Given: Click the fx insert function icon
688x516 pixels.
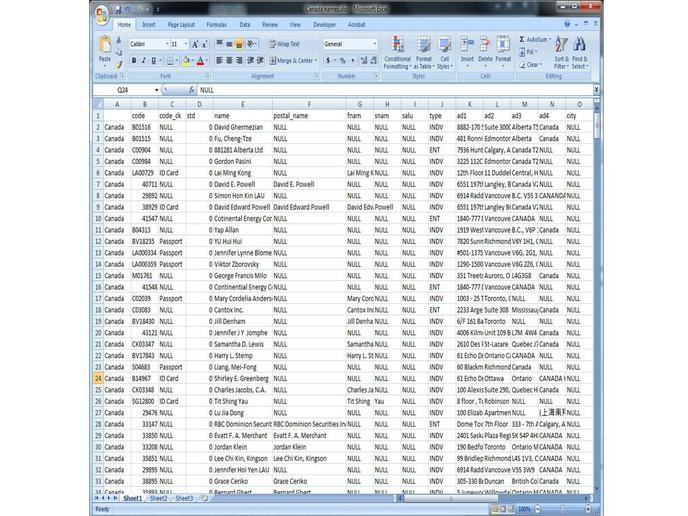Looking at the screenshot, I should pos(191,90).
